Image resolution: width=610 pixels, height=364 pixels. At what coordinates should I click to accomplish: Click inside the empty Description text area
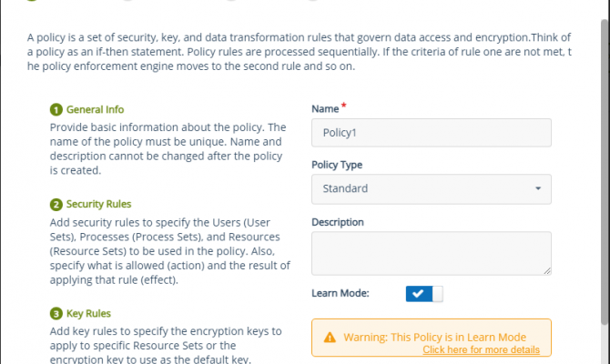coord(432,252)
